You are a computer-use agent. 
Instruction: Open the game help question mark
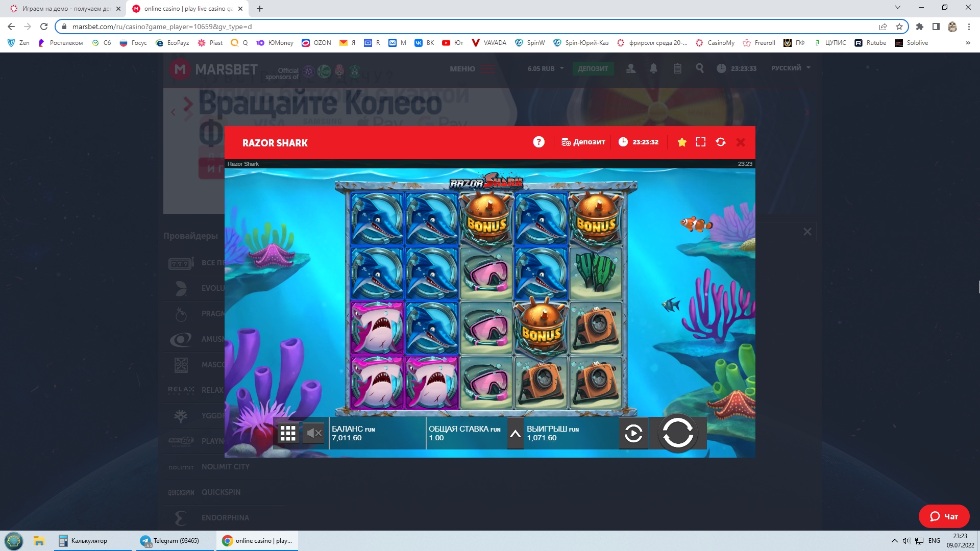tap(538, 142)
